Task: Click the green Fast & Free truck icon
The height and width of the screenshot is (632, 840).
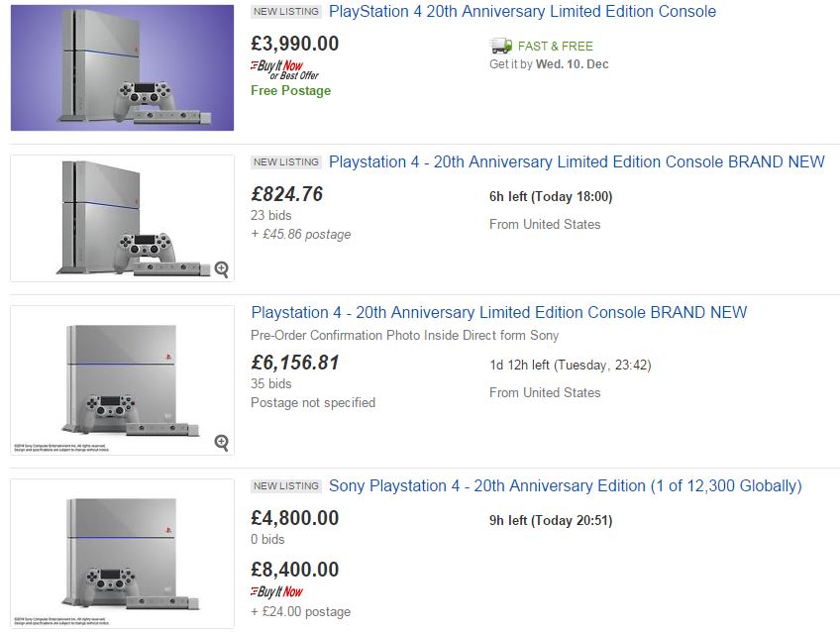Action: pyautogui.click(x=500, y=46)
